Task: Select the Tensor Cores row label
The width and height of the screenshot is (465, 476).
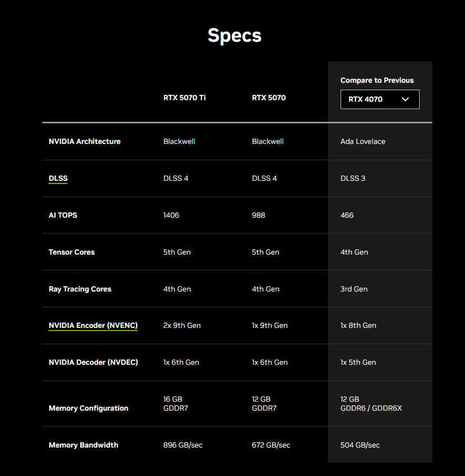Action: 72,252
